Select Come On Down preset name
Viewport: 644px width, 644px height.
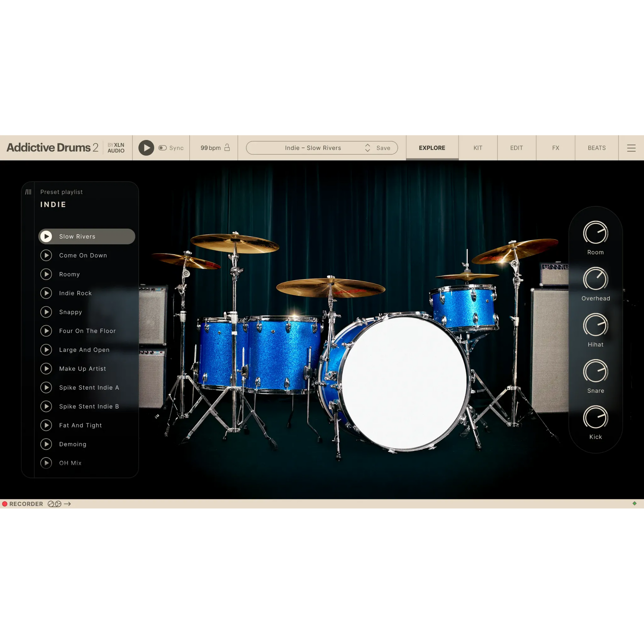[83, 255]
